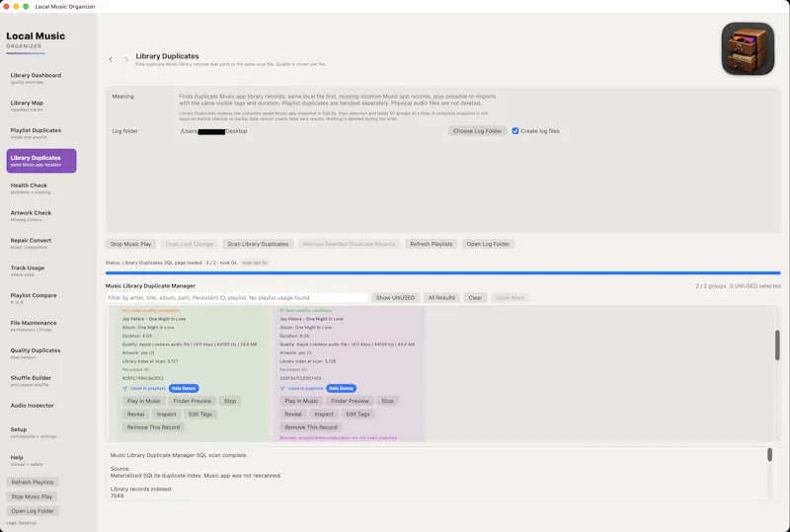Go forward with the right chevron arrow
This screenshot has width=790, height=532.
pyautogui.click(x=126, y=59)
